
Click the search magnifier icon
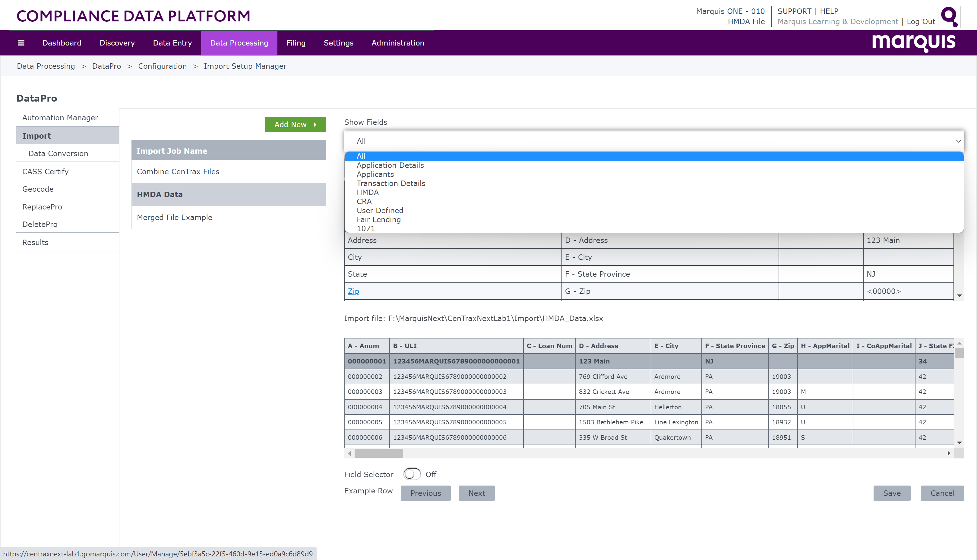pyautogui.click(x=949, y=17)
